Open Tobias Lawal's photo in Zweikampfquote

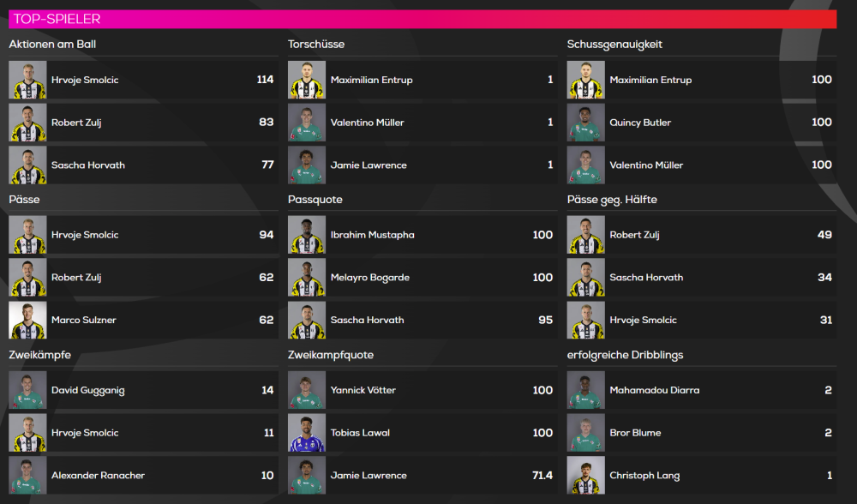(x=307, y=433)
